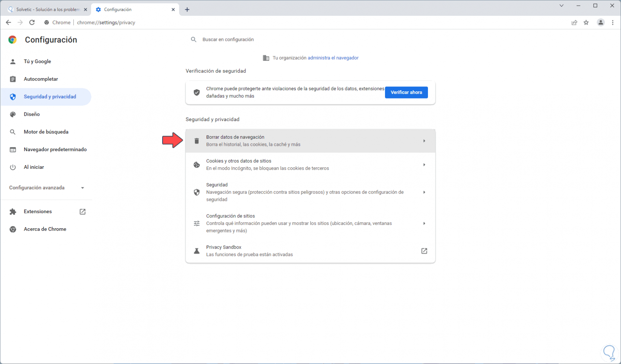This screenshot has height=364, width=621.
Task: Click the Verificar ahora button
Action: click(x=406, y=92)
